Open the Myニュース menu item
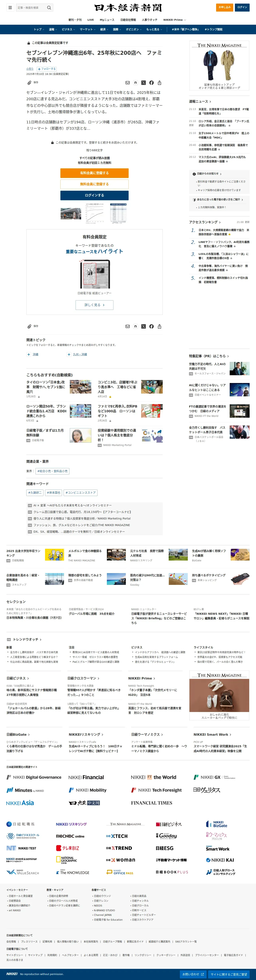The image size is (256, 980). (x=107, y=20)
